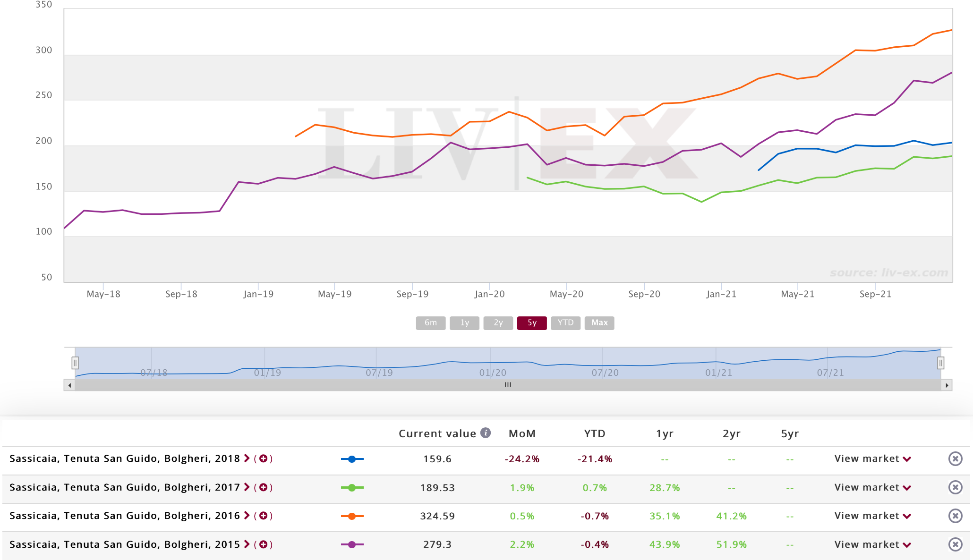Viewport: 973px width, 560px height.
Task: Click the 28.7% 1yr value
Action: [665, 488]
